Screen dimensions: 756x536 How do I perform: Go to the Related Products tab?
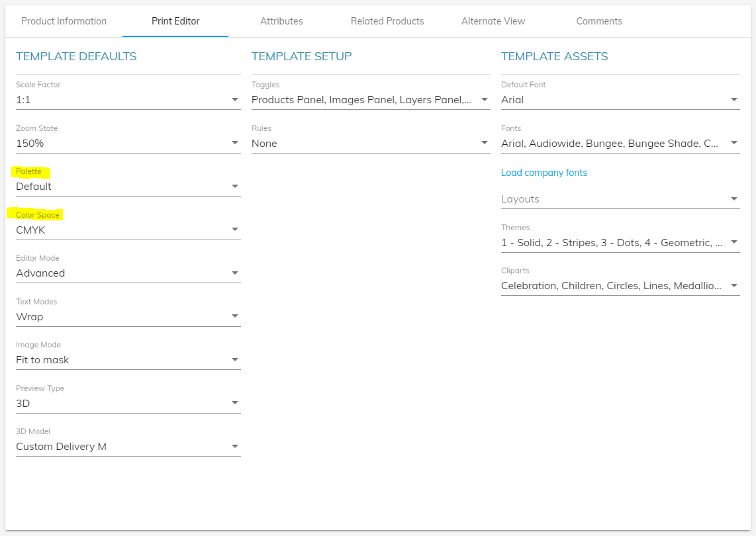(x=387, y=21)
